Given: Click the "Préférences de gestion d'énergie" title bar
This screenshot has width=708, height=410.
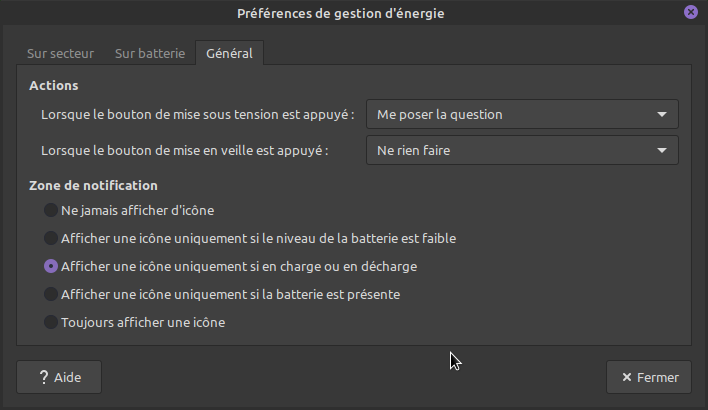Looking at the screenshot, I should [x=340, y=13].
